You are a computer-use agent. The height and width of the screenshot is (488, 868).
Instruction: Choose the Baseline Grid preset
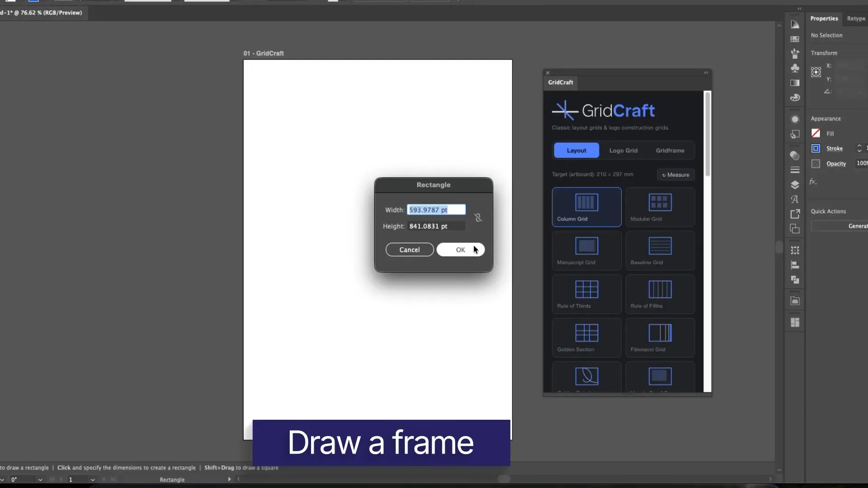(x=660, y=250)
